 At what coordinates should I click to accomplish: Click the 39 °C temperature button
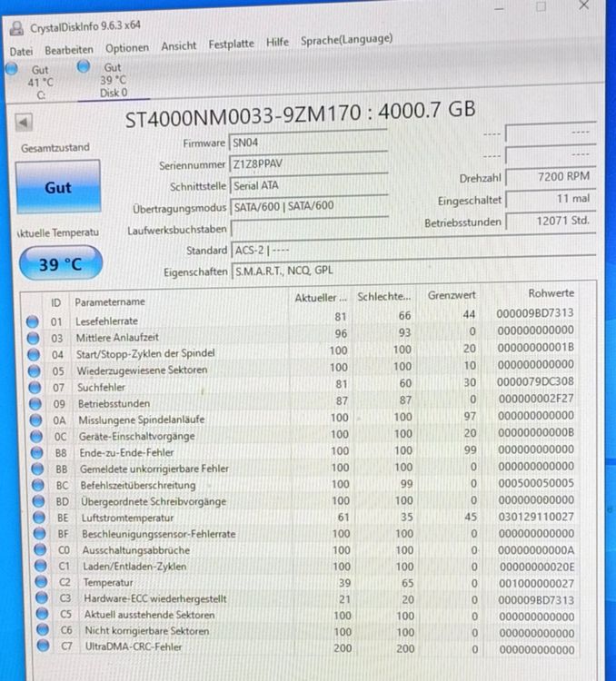(61, 263)
